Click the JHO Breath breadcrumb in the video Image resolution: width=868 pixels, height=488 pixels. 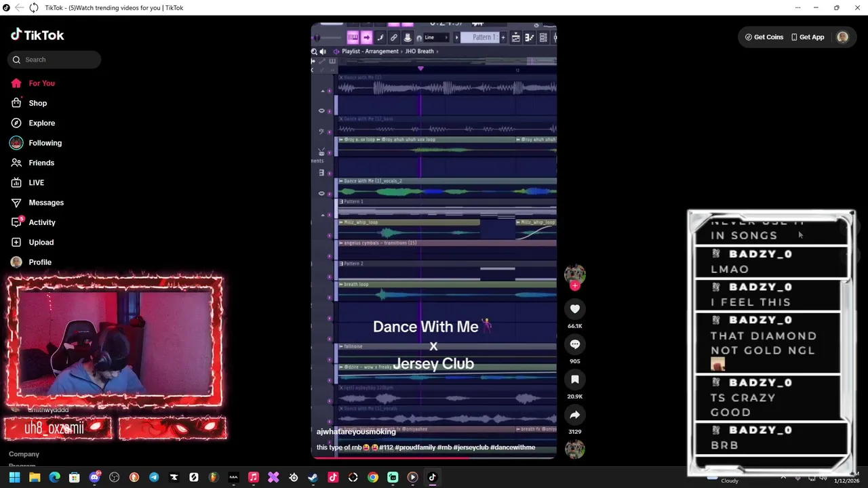[420, 52]
